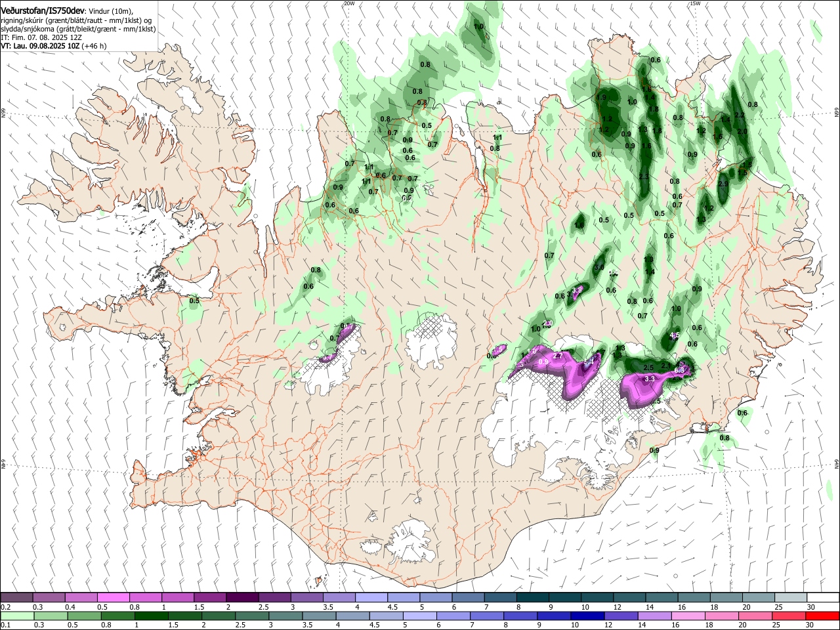Select the darkest purple snow swatch between 2 and 2.5

242,597
